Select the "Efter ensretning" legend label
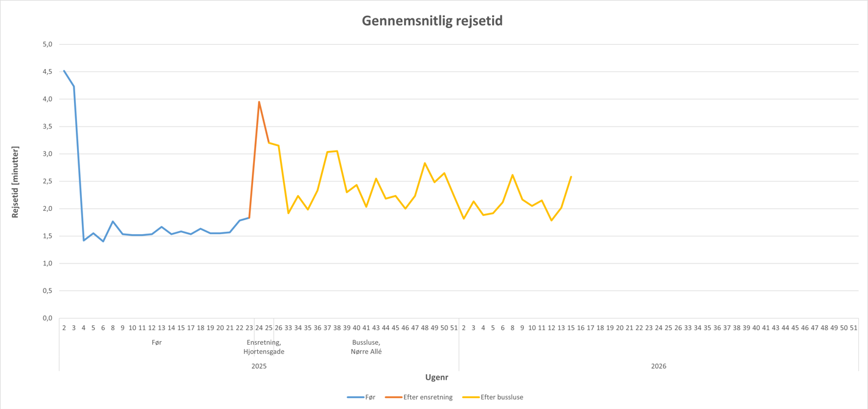This screenshot has width=868, height=409. (428, 397)
